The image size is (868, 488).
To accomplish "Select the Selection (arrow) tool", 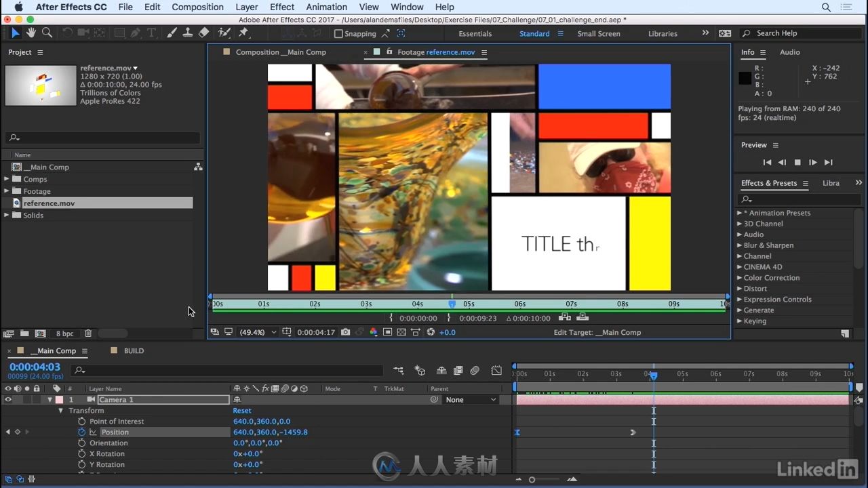I will 16,33.
